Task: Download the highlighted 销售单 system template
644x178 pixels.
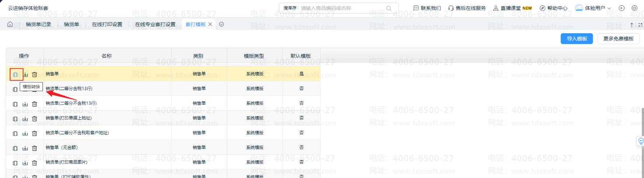Action: [25, 75]
